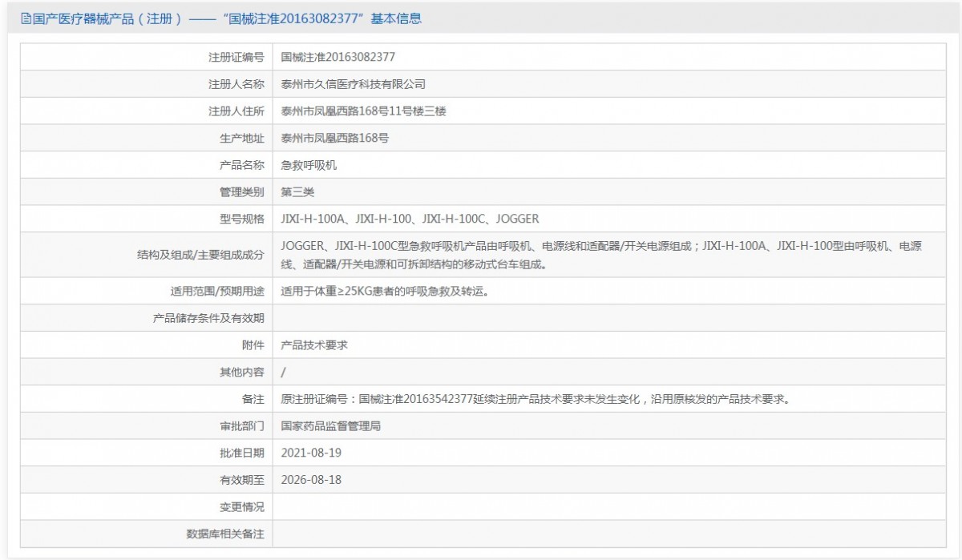Click the approval department 国家药品监督管理局
Image resolution: width=962 pixels, height=560 pixels.
[x=330, y=426]
